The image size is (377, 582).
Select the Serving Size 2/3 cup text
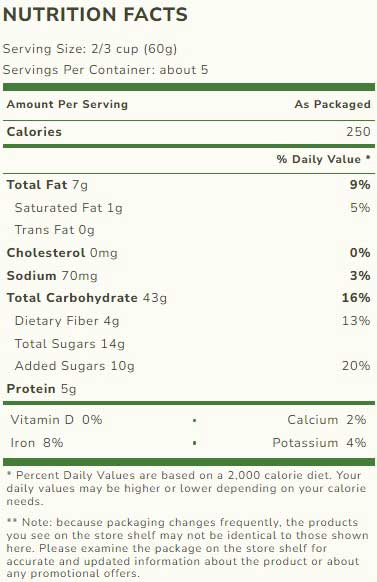(90, 49)
